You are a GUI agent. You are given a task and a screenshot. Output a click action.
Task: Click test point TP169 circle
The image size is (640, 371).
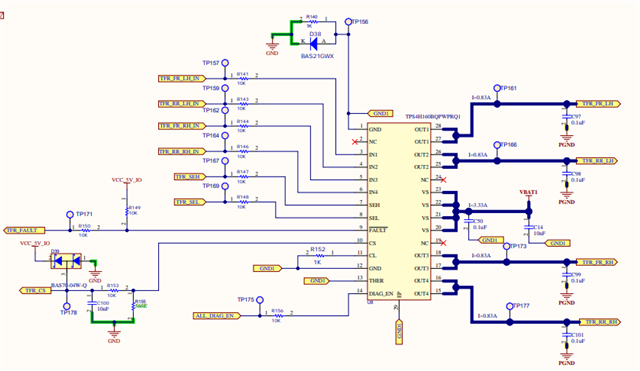(225, 186)
